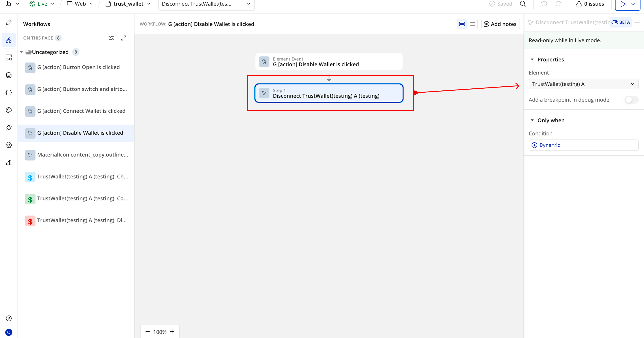Collapse the Only when section
The width and height of the screenshot is (644, 338).
pos(532,120)
